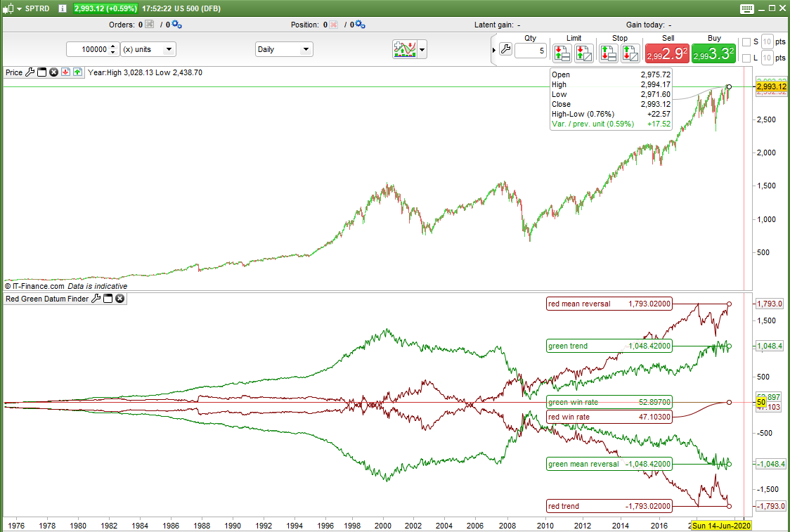Close the Red Green Datum Finder panel
The width and height of the screenshot is (790, 532).
pyautogui.click(x=119, y=299)
